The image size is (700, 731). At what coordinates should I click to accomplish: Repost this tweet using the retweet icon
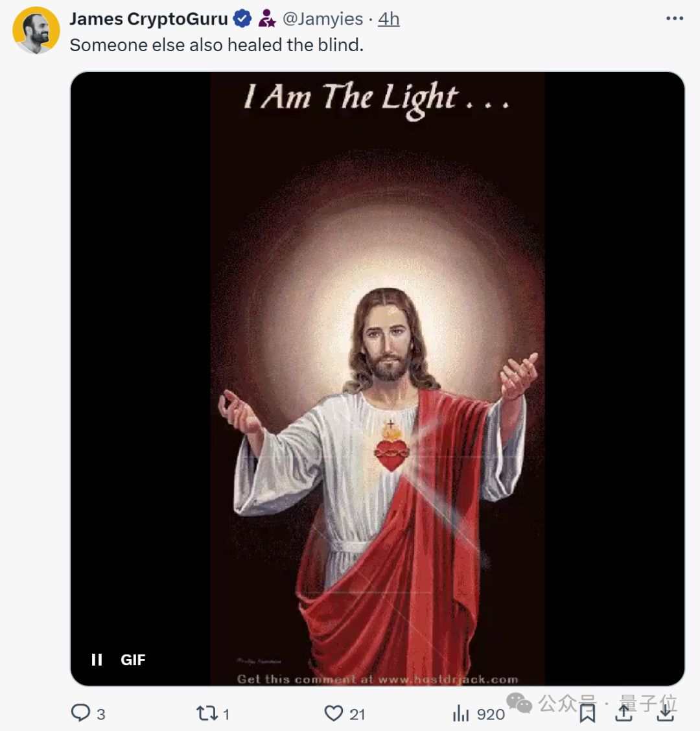click(207, 714)
